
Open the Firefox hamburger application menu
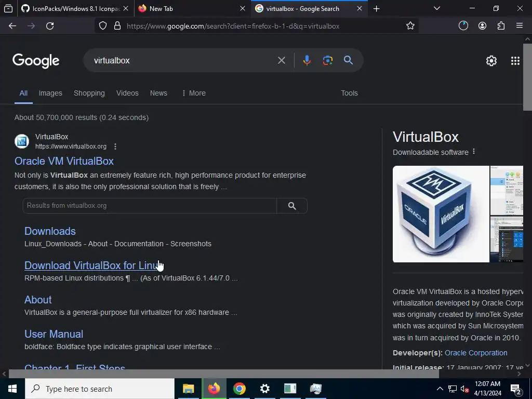[x=519, y=25]
